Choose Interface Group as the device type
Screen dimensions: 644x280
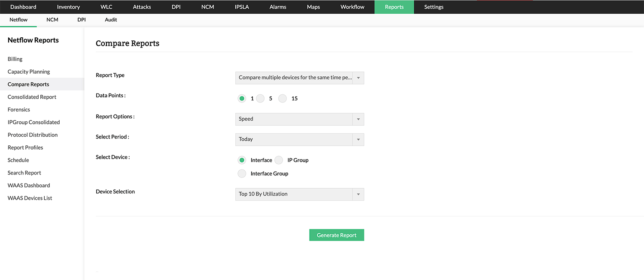click(x=242, y=173)
